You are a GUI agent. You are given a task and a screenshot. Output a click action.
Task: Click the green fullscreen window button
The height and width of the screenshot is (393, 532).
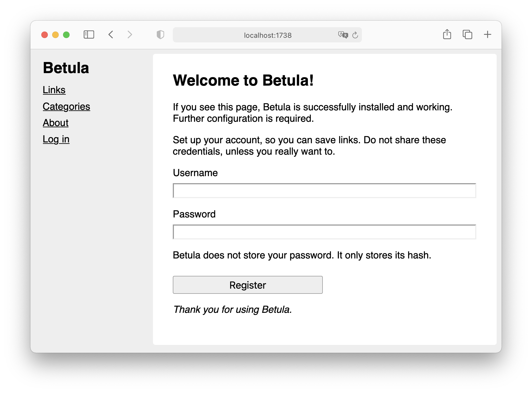point(66,35)
